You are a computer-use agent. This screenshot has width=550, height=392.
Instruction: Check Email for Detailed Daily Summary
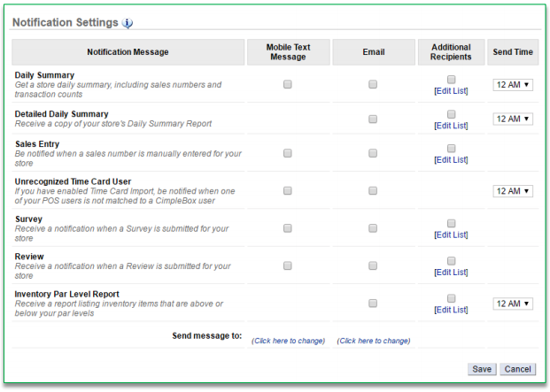(373, 119)
